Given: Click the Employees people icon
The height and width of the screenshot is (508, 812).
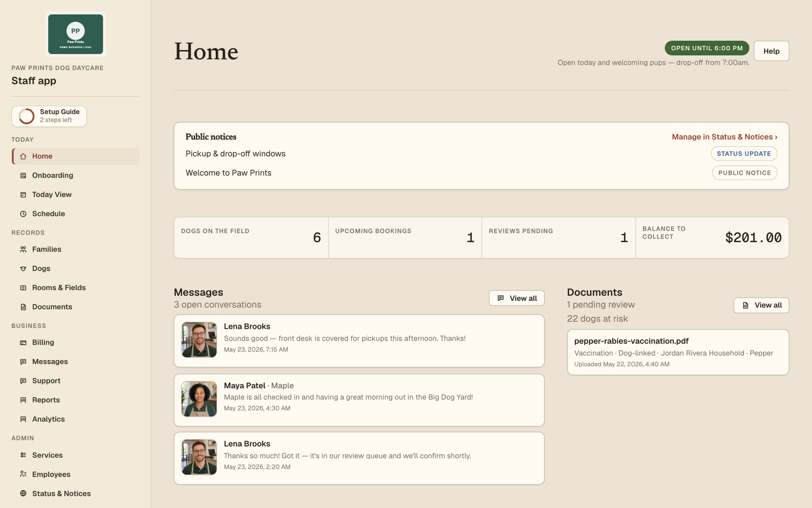Looking at the screenshot, I should (23, 474).
